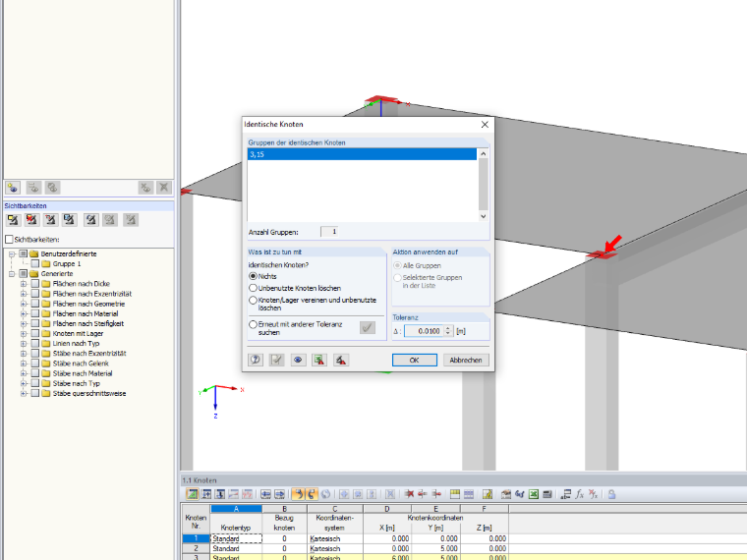Expand the Flächen nach Material node
747x560 pixels.
pyautogui.click(x=24, y=313)
